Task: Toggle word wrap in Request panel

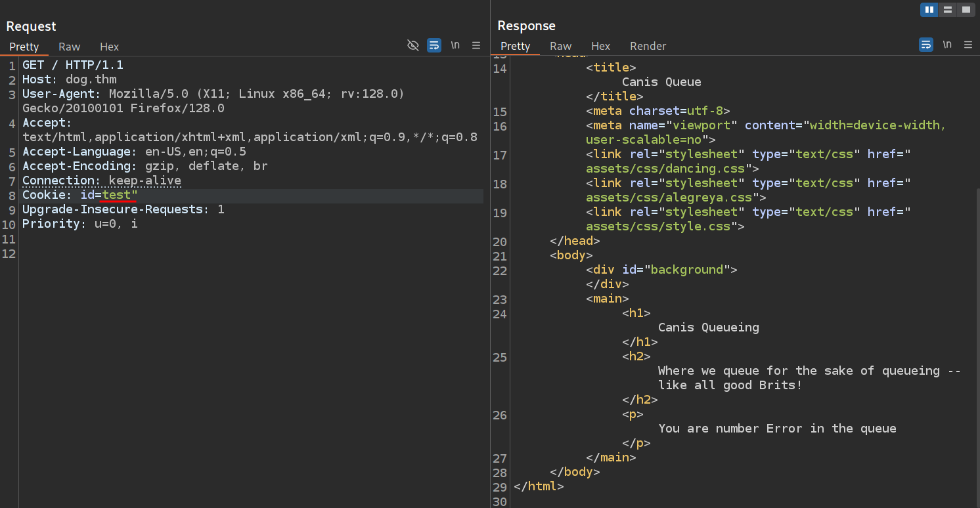Action: coord(434,45)
